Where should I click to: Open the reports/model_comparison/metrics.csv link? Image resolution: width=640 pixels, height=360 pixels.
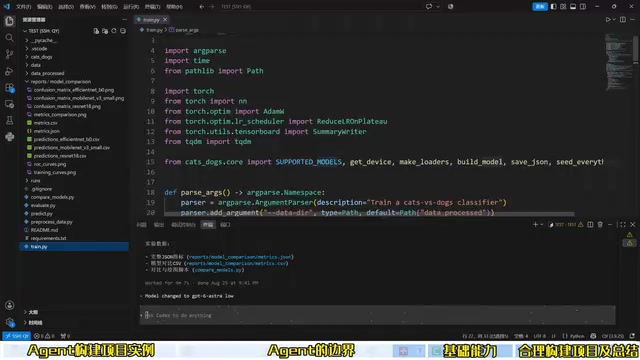236,264
